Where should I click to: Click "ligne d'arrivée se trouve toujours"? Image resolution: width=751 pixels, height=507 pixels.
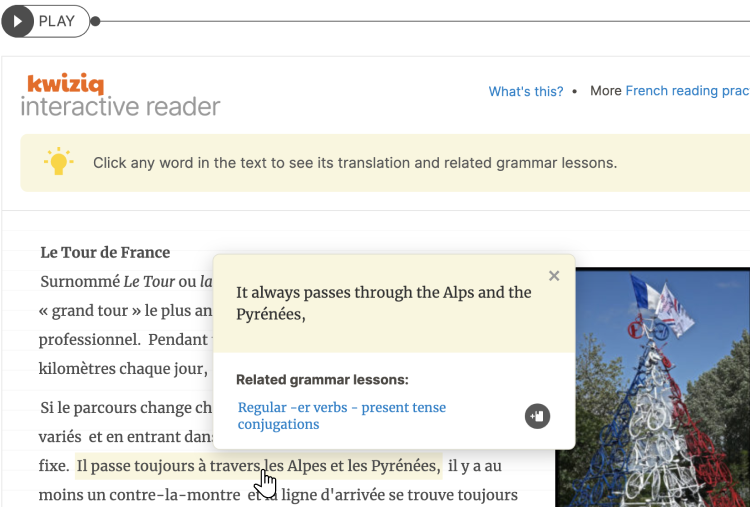tap(399, 495)
